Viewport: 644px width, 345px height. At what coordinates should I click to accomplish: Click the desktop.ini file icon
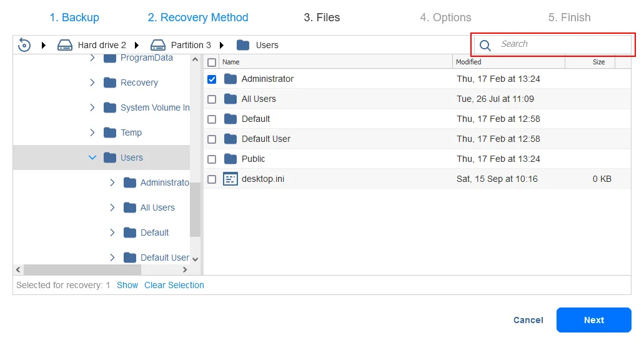click(230, 179)
